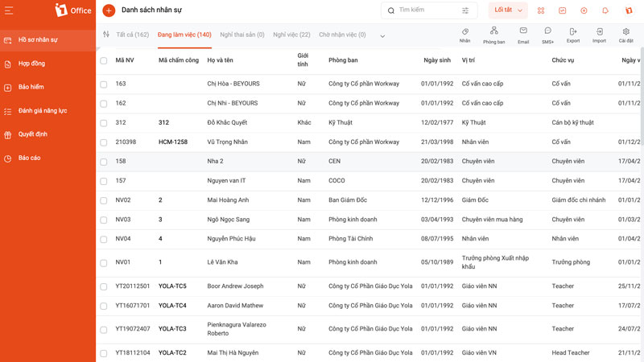The width and height of the screenshot is (644, 362).
Task: Check the row of Đỗ Khắc Quyết
Action: 104,123
